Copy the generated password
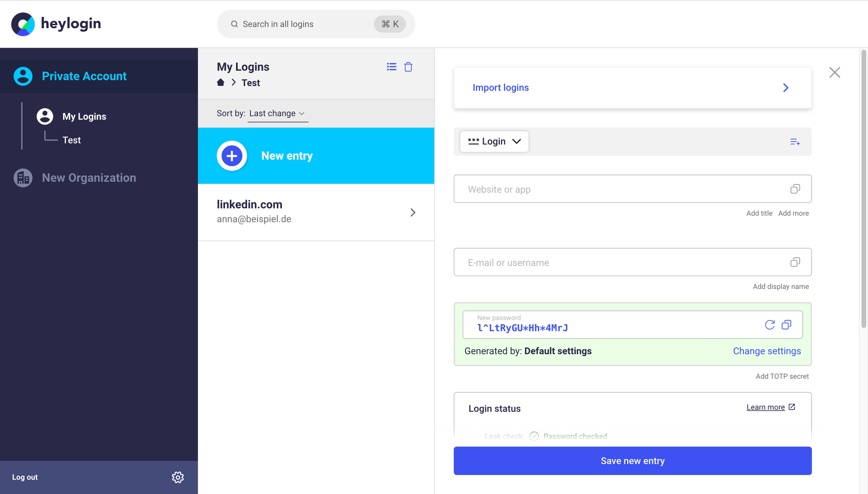The image size is (868, 494). (786, 325)
